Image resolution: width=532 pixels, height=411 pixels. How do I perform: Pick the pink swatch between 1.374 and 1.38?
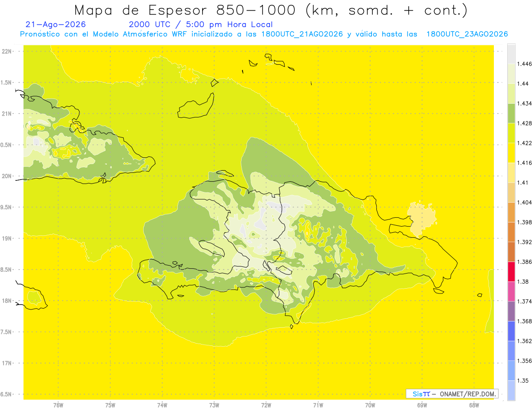511,291
